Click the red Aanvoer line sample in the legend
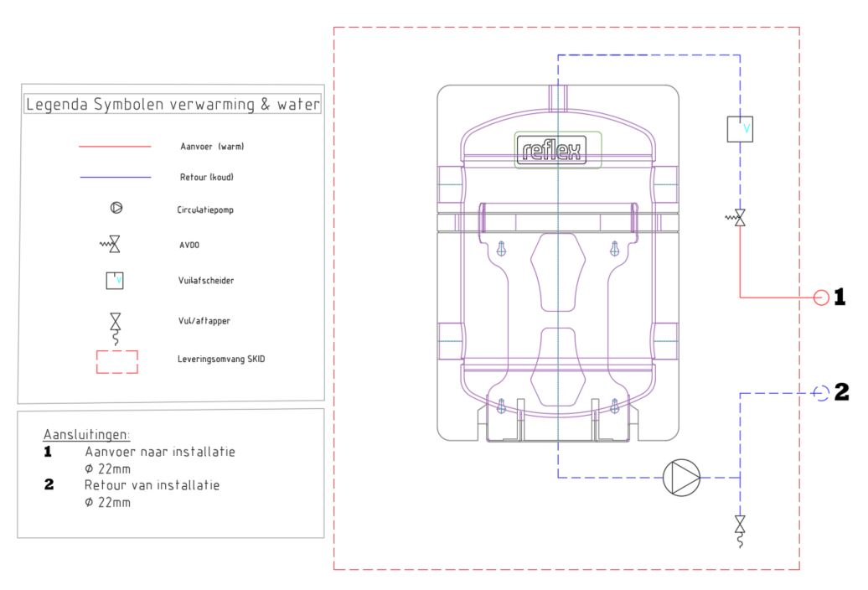 pos(115,147)
